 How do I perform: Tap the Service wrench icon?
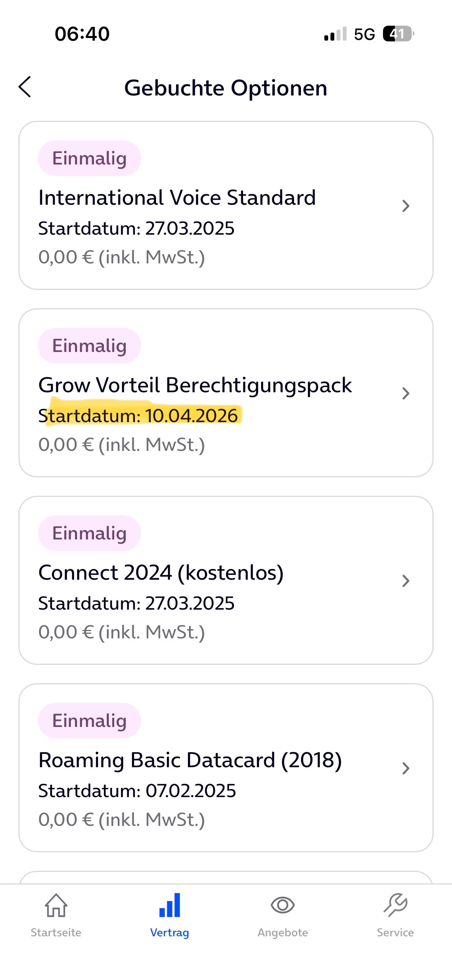[x=395, y=905]
